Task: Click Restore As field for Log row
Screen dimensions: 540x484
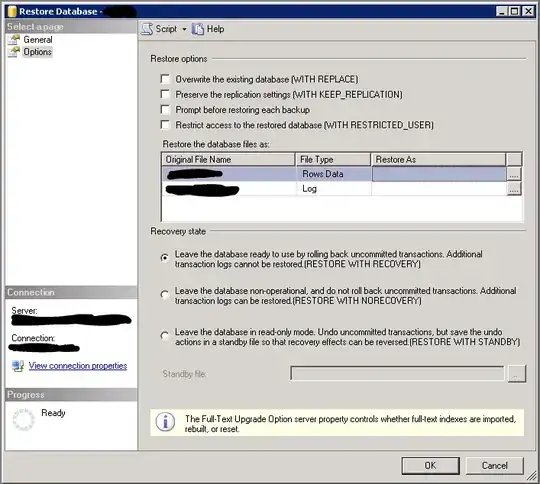Action: (439, 189)
